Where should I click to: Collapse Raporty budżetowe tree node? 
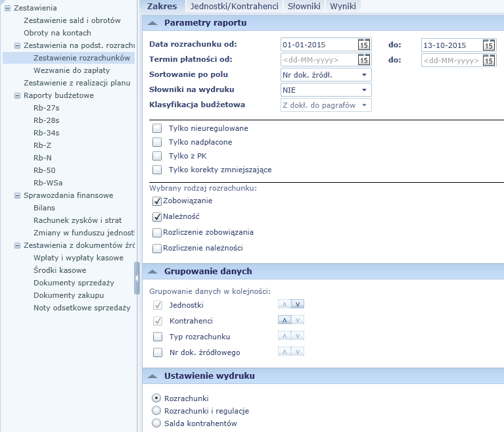(18, 96)
